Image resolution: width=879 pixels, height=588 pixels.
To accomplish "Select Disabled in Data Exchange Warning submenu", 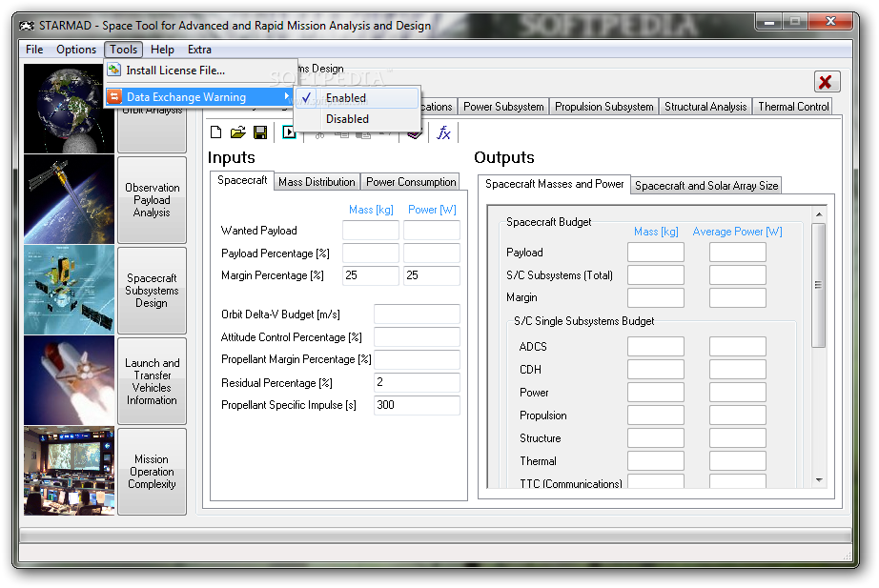I will [357, 119].
